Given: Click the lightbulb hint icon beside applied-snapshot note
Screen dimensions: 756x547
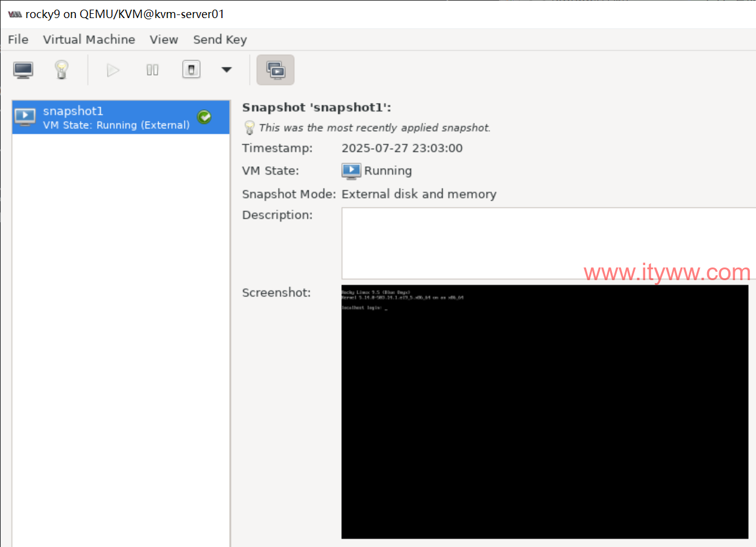Looking at the screenshot, I should (x=249, y=128).
